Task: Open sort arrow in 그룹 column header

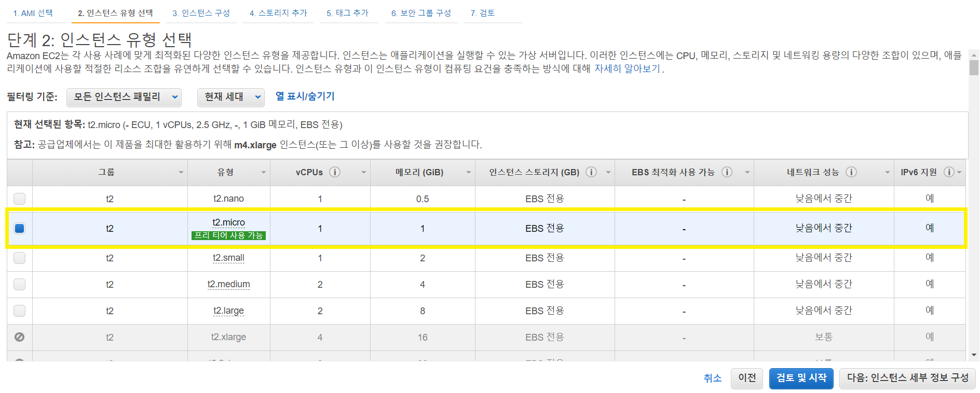Action: 181,173
